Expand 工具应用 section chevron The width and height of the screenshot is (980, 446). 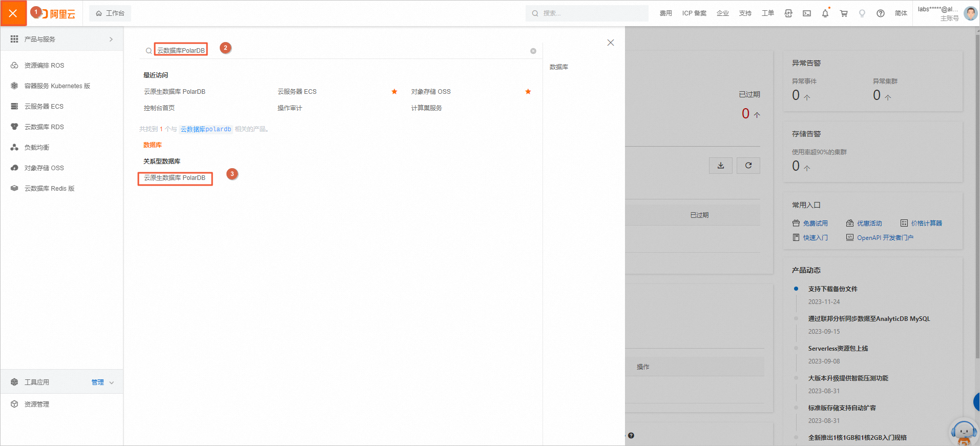click(112, 382)
